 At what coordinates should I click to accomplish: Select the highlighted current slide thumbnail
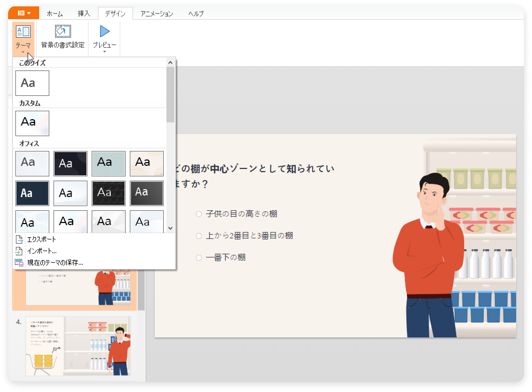click(x=78, y=287)
